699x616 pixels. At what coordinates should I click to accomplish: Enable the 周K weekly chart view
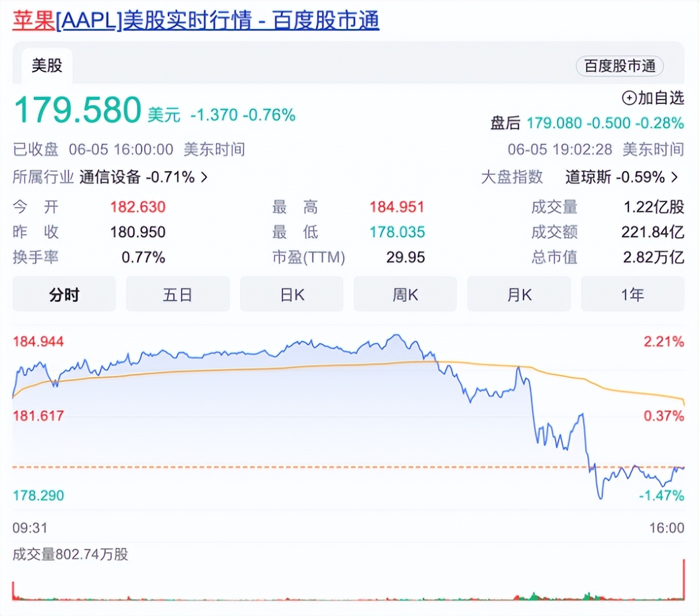pos(405,294)
